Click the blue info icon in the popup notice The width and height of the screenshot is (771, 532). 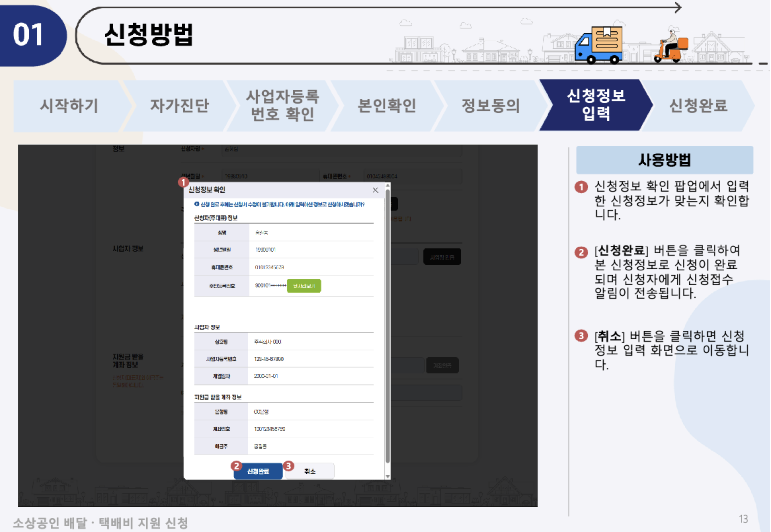pos(197,204)
